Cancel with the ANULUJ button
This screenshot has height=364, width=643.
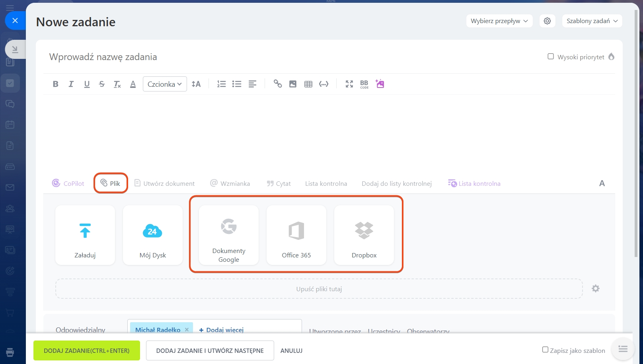pos(292,350)
